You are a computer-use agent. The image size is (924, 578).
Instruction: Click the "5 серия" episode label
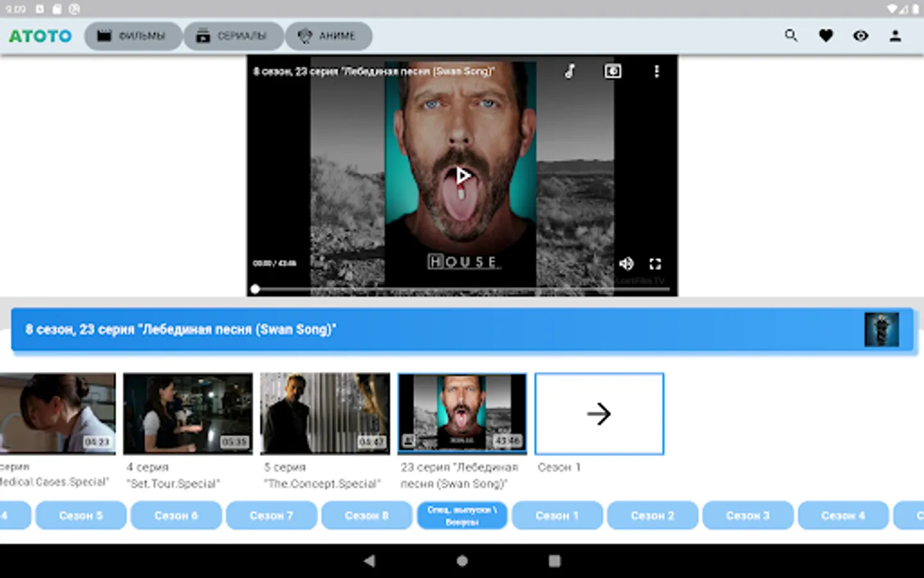pos(285,468)
